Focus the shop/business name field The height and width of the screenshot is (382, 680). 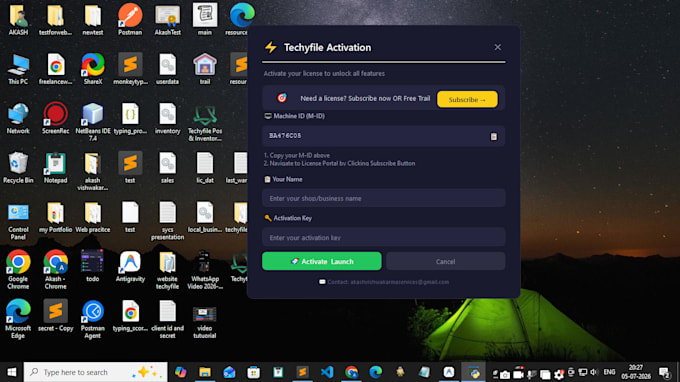383,198
